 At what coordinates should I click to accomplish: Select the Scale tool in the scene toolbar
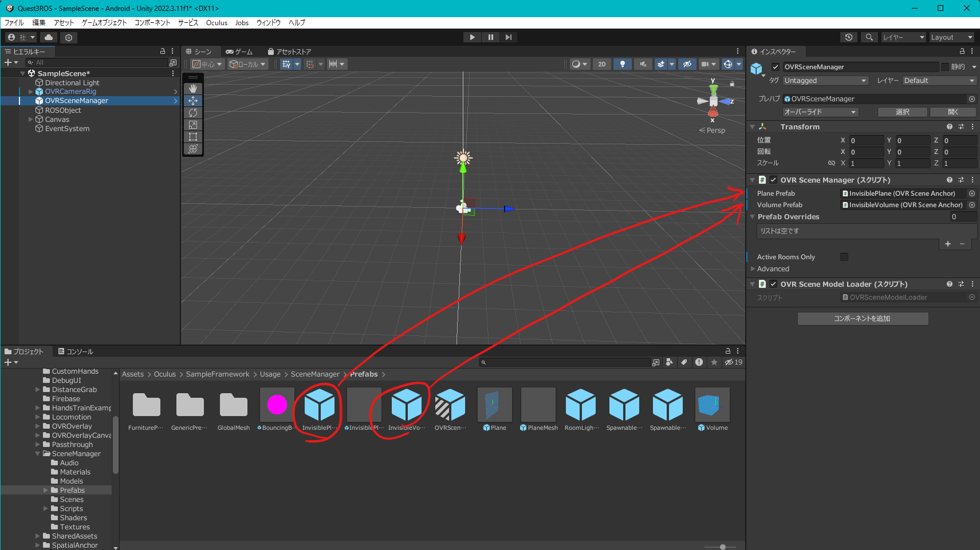click(193, 125)
